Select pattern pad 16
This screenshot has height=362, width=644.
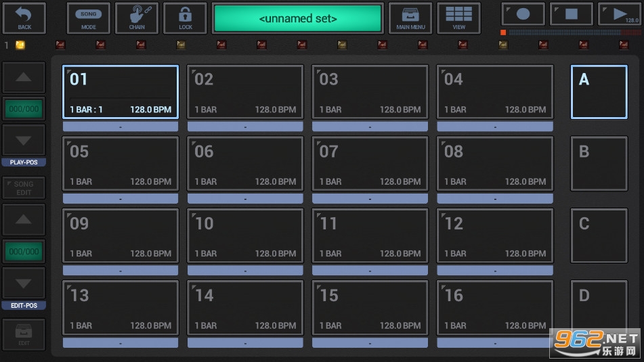click(495, 308)
